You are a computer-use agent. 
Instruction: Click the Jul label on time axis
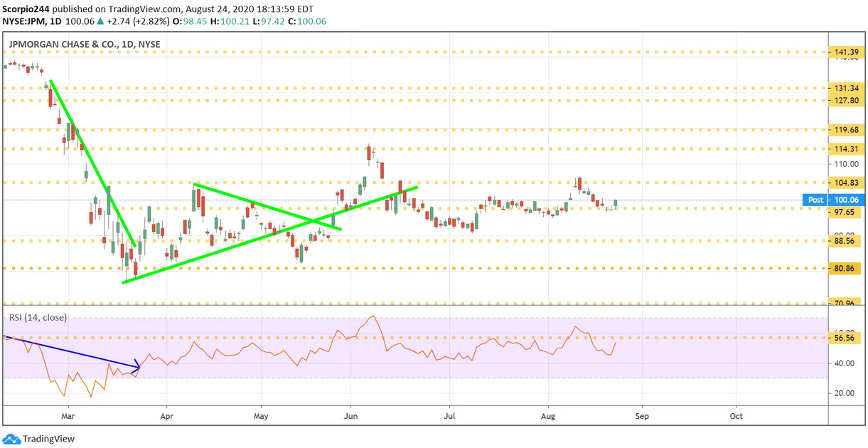pyautogui.click(x=449, y=415)
